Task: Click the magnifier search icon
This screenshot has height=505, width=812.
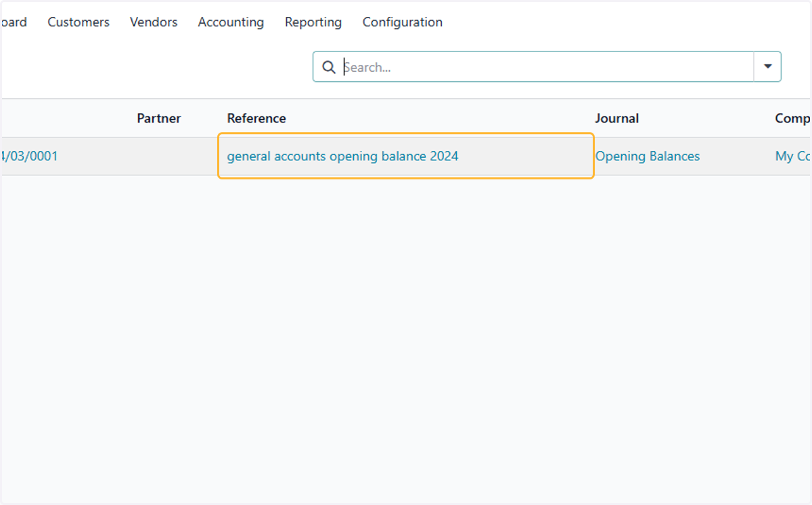Action: (329, 67)
